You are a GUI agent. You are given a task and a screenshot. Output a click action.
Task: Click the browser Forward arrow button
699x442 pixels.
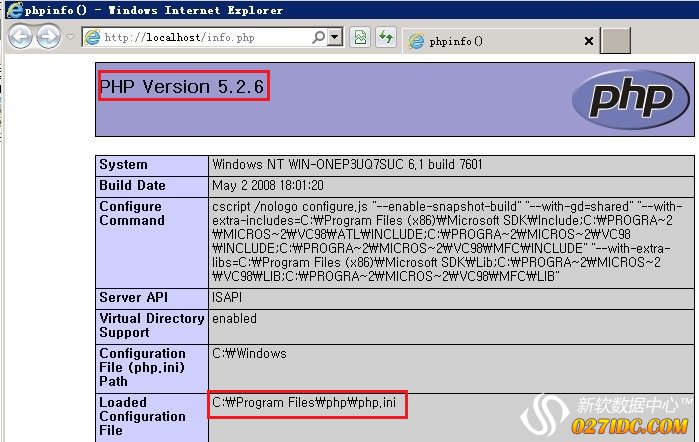point(48,37)
